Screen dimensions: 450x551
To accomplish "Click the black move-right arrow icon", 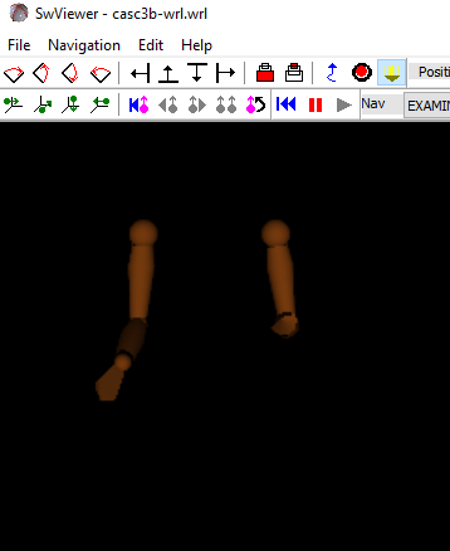I will point(225,73).
